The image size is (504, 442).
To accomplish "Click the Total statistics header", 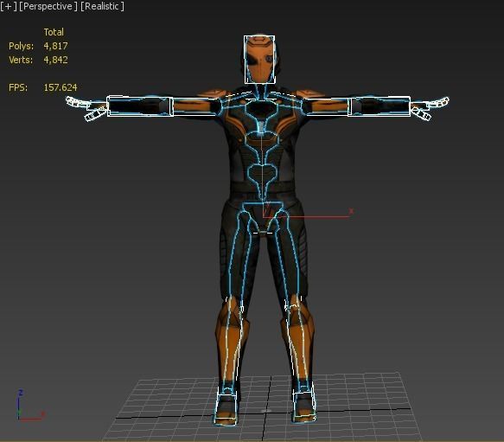I will (x=54, y=32).
